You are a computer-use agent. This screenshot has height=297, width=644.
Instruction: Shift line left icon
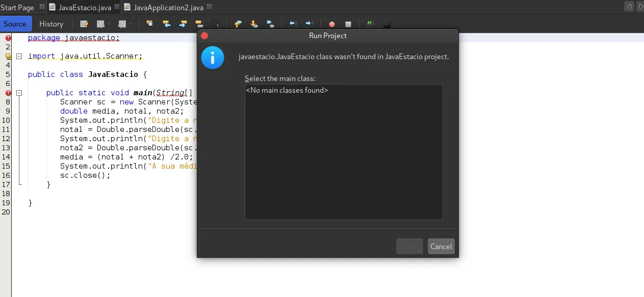tap(293, 23)
